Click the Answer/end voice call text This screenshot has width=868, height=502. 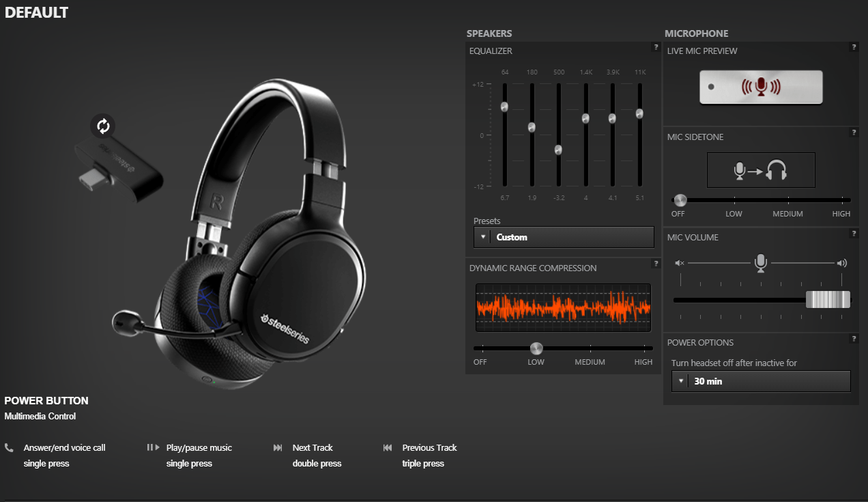point(64,448)
